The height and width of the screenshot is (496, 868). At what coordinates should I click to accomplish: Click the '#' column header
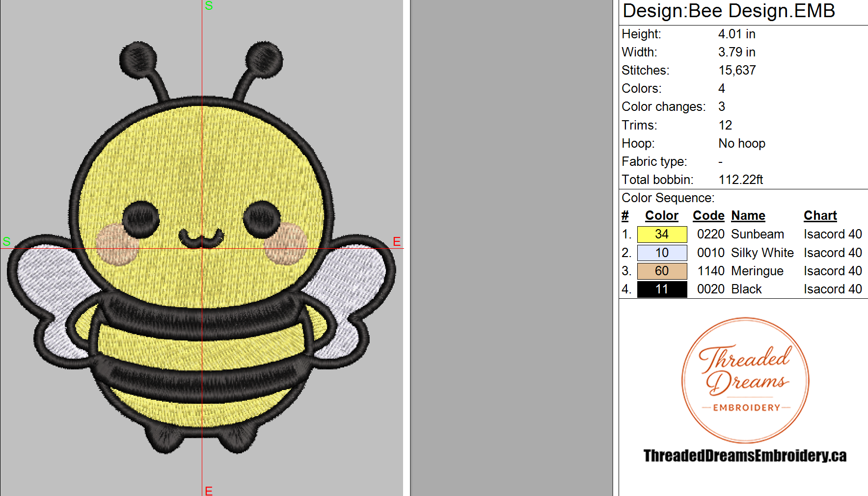click(625, 215)
